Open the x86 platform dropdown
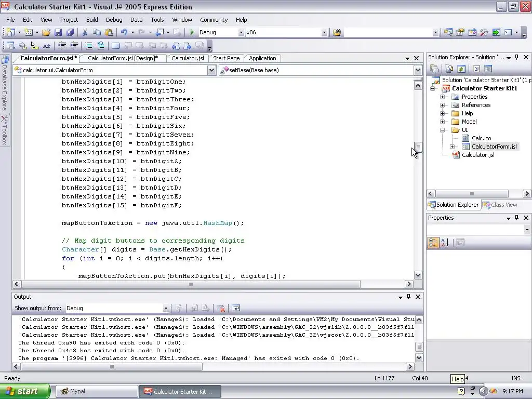The height and width of the screenshot is (399, 532). pyautogui.click(x=324, y=32)
